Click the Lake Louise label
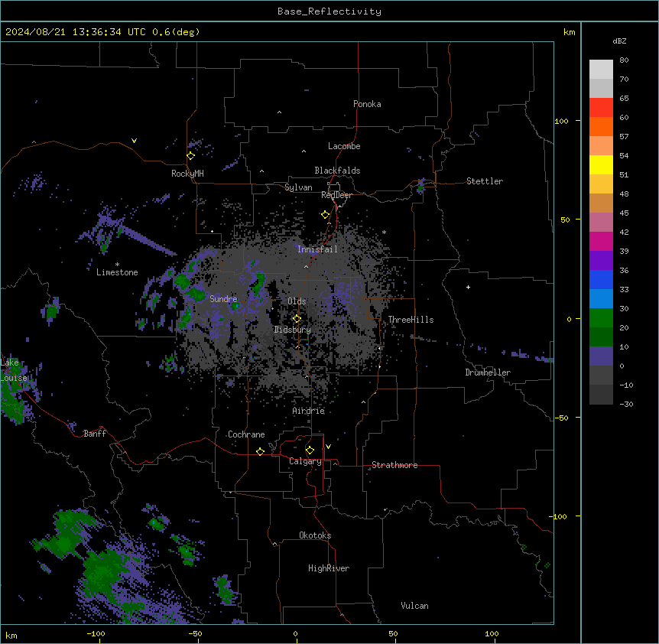The width and height of the screenshot is (659, 644). click(14, 370)
